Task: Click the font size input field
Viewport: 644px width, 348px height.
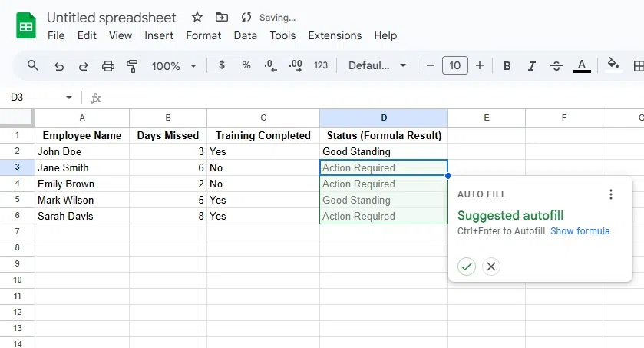Action: tap(454, 66)
